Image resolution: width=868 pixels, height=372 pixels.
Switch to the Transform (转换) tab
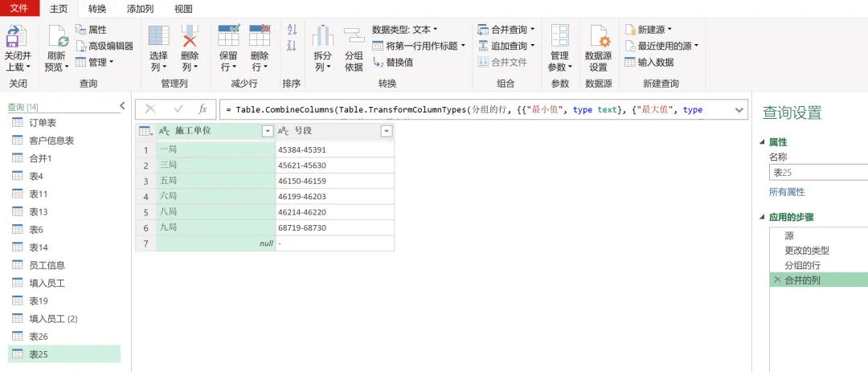[x=97, y=9]
